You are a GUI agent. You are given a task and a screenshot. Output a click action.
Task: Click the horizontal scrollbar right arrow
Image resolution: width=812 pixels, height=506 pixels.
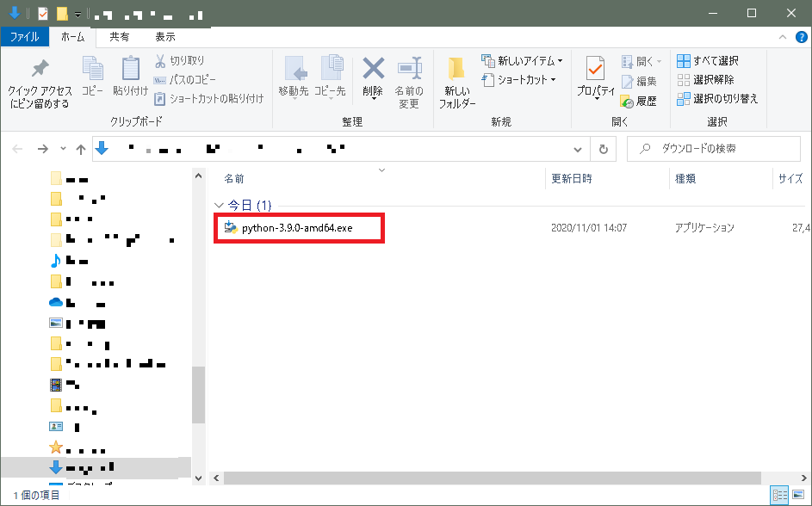point(803,478)
